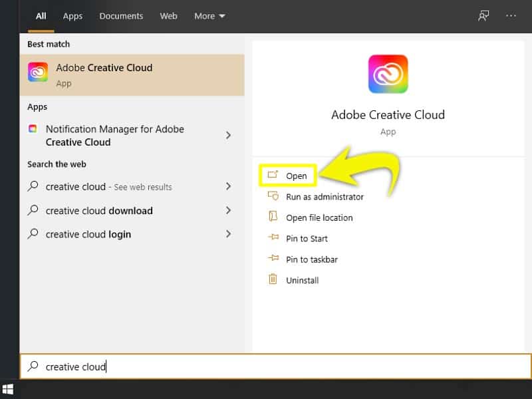532x399 pixels.
Task: Select 'creative cloud - See web results' suggestion
Action: click(x=132, y=187)
